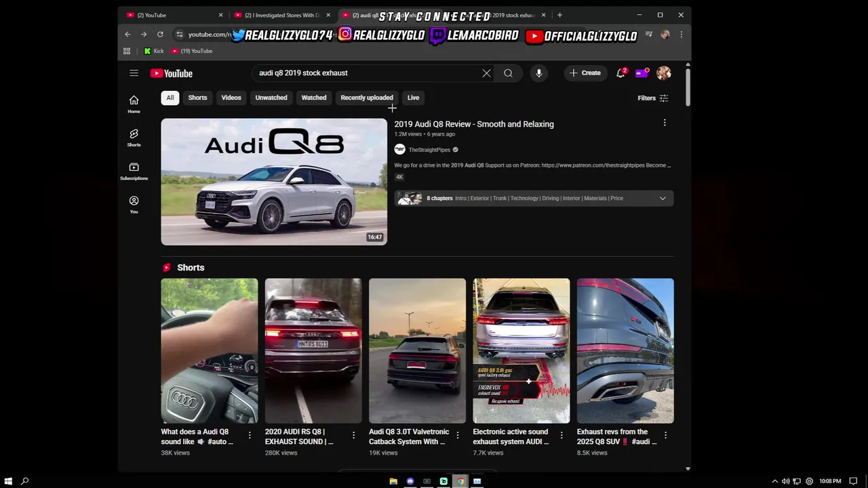Show hidden tray icons
Screen dimensions: 868x488
click(775, 481)
